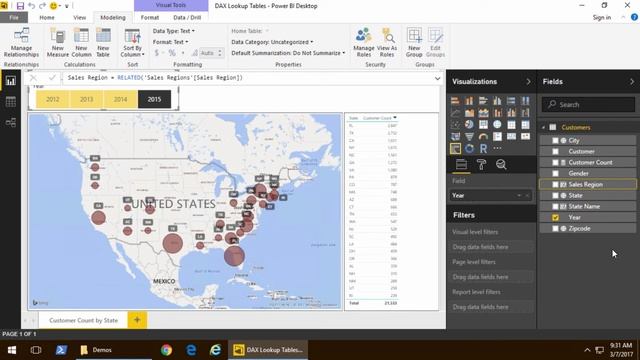Screen dimensions: 640x360
Task: Select the 2014 year slicer button
Action: click(x=120, y=99)
